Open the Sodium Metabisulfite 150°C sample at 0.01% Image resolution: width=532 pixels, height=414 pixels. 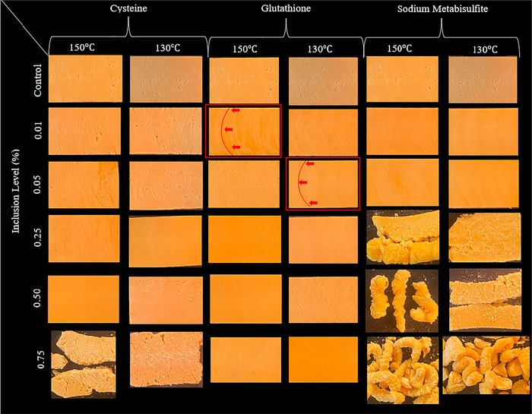(402, 131)
